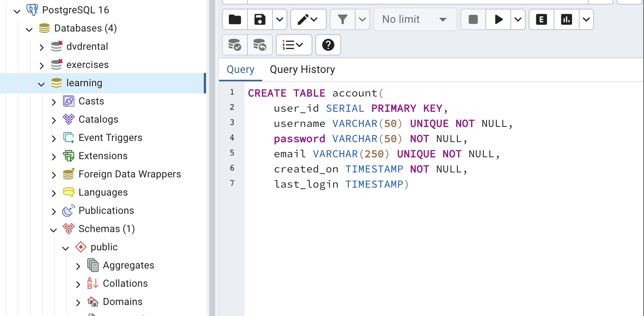644x316 pixels.
Task: Click the password keyword in line 4
Action: tap(299, 139)
